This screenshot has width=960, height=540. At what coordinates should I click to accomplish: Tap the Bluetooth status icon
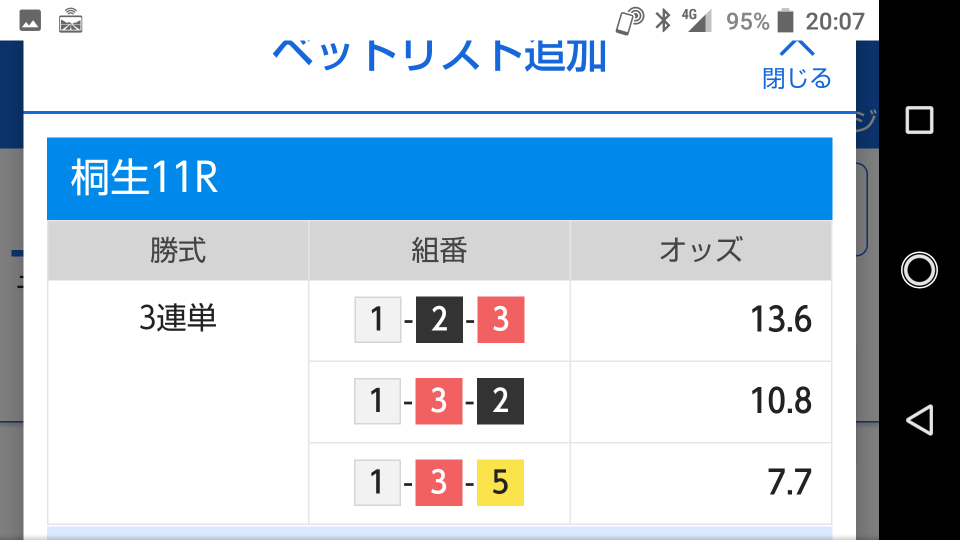coord(662,20)
